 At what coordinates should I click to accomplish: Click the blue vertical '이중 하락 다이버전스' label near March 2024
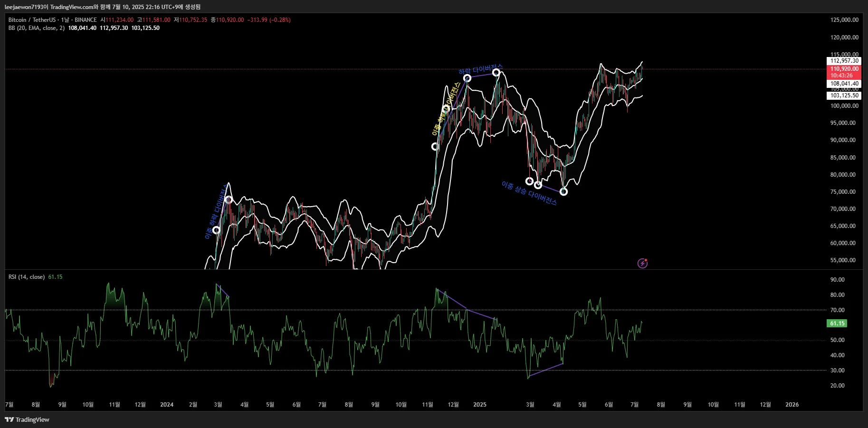[216, 212]
